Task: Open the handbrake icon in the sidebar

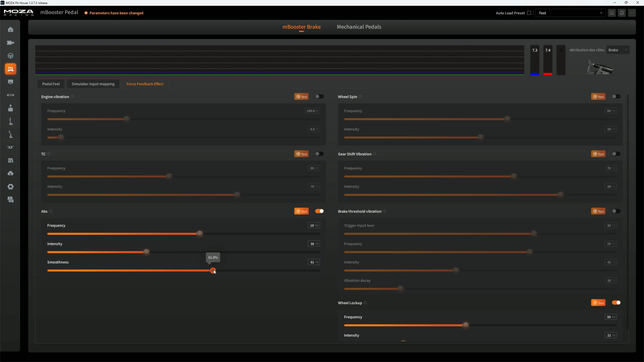Action: pyautogui.click(x=11, y=134)
